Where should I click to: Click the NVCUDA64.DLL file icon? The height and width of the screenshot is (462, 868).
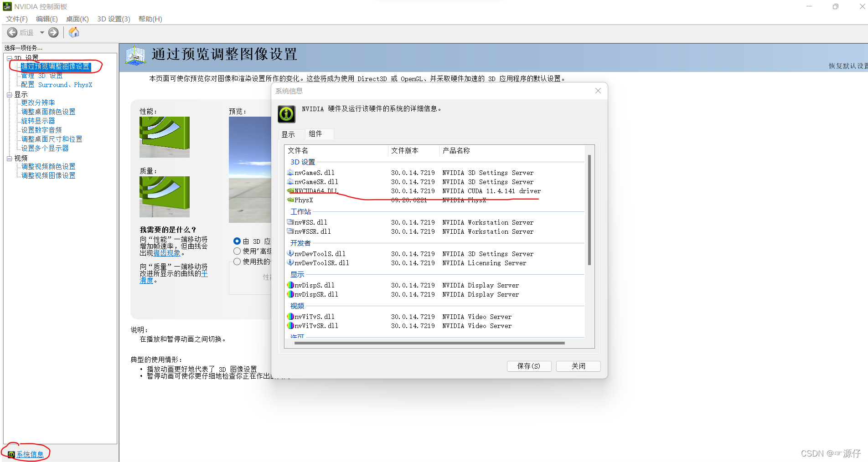coord(290,191)
